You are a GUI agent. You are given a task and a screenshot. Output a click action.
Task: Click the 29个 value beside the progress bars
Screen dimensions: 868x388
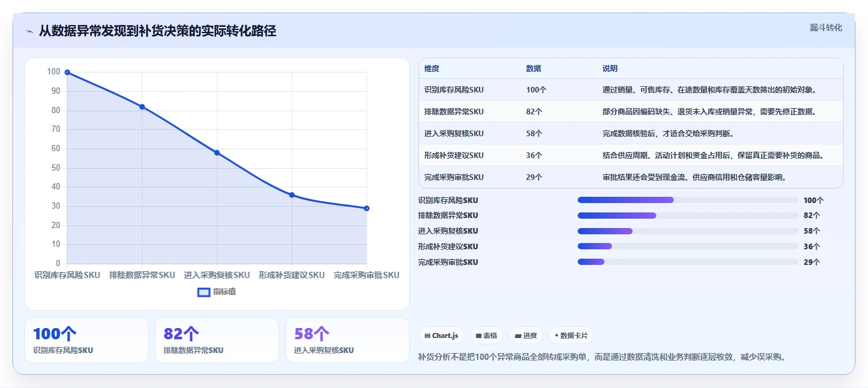(812, 262)
